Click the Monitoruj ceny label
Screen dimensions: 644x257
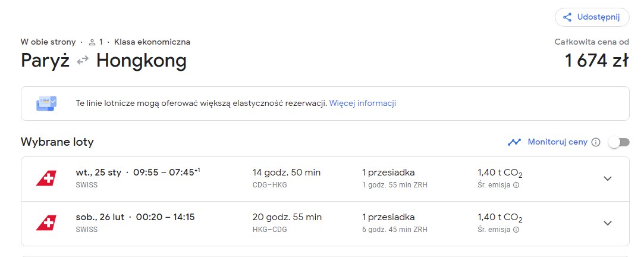(x=558, y=142)
